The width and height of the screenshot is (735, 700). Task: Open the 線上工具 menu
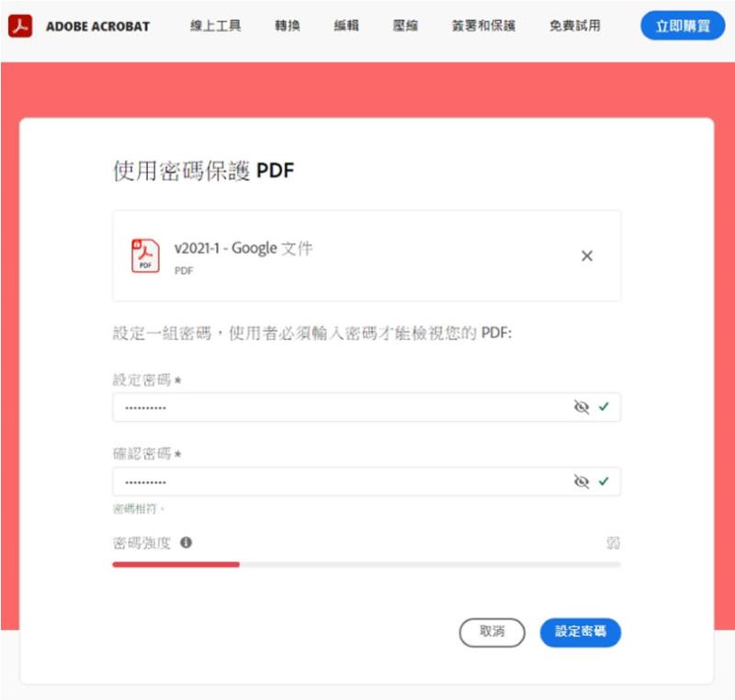pyautogui.click(x=215, y=26)
